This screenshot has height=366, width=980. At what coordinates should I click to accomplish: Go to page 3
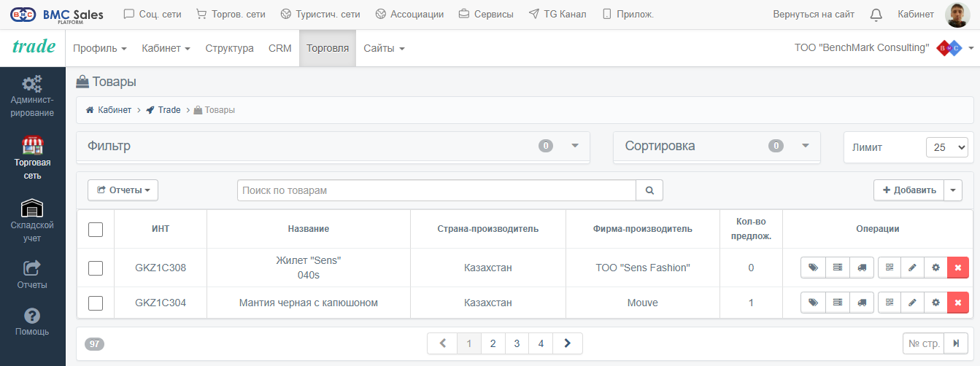point(517,343)
